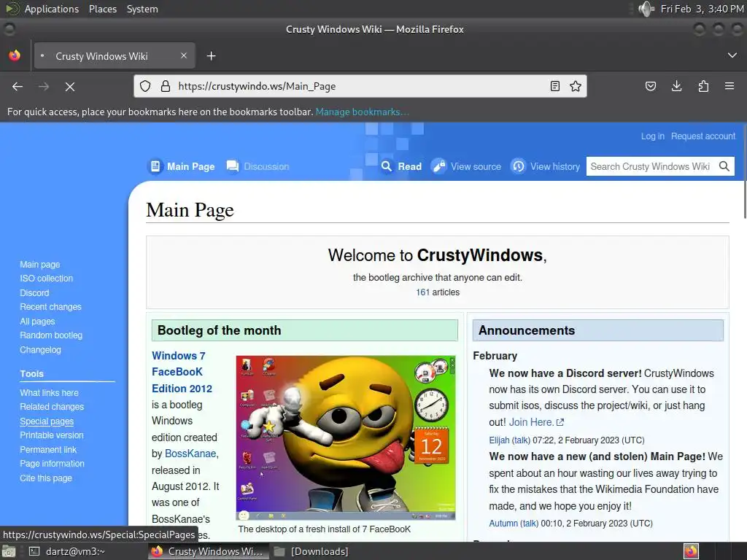Close the Crusty Windows Wiki tab
The width and height of the screenshot is (747, 560).
click(x=183, y=55)
